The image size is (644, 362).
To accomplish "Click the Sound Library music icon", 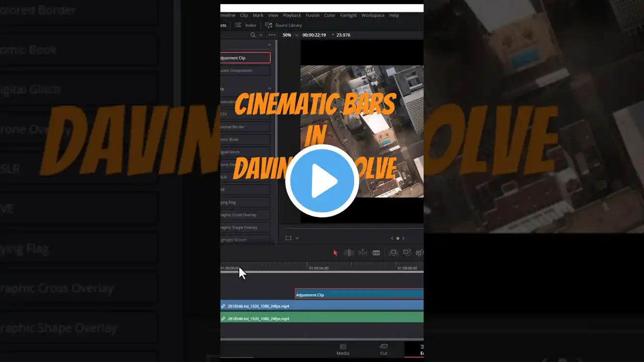I will point(269,25).
